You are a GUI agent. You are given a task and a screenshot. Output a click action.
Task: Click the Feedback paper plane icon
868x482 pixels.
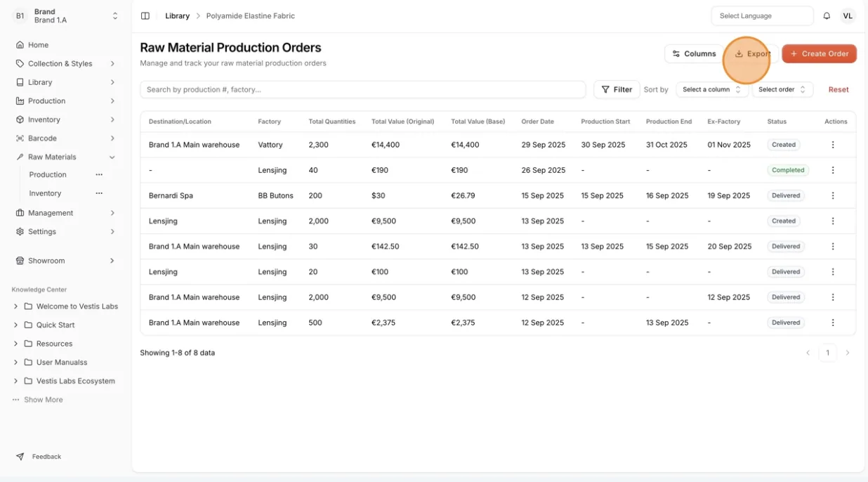pos(20,457)
